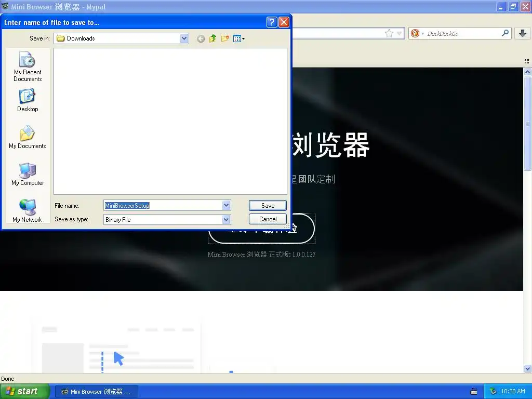Select Mini Browser taskbar button
The image size is (532, 399).
96,392
